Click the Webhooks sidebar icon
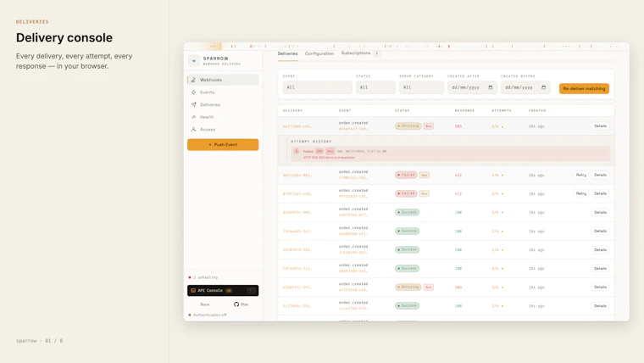The height and width of the screenshot is (363, 644). pos(193,80)
